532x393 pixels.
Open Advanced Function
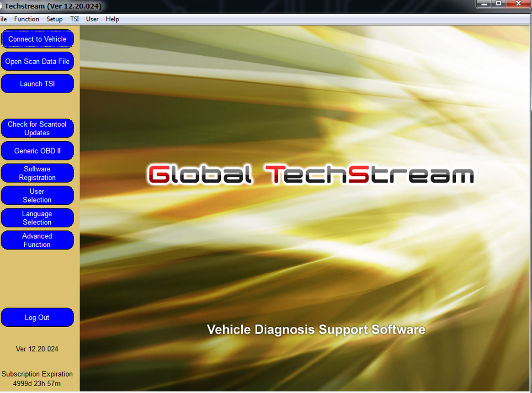[x=37, y=240]
